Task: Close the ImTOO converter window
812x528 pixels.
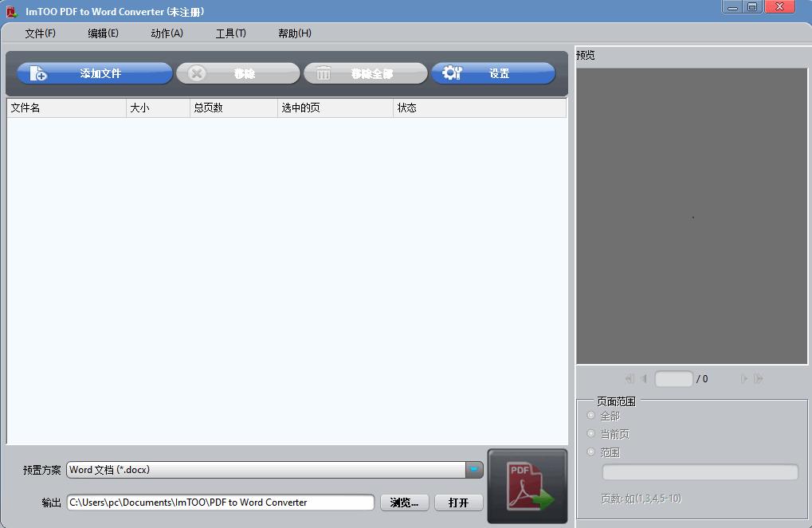Action: click(x=779, y=7)
